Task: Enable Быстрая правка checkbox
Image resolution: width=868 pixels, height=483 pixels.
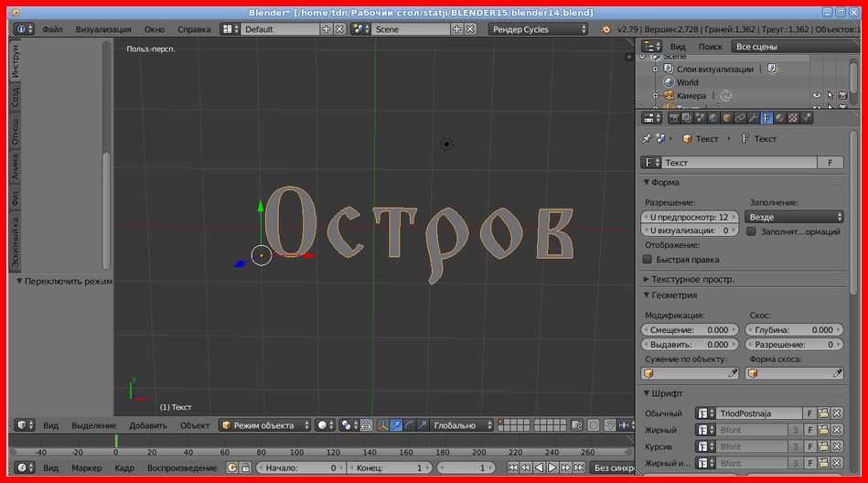Action: (648, 259)
